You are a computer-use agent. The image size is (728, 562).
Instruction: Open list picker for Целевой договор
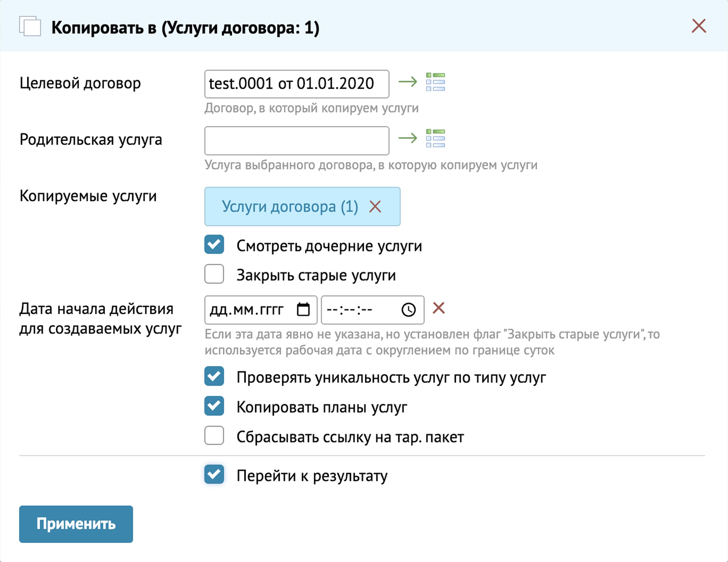(x=435, y=82)
